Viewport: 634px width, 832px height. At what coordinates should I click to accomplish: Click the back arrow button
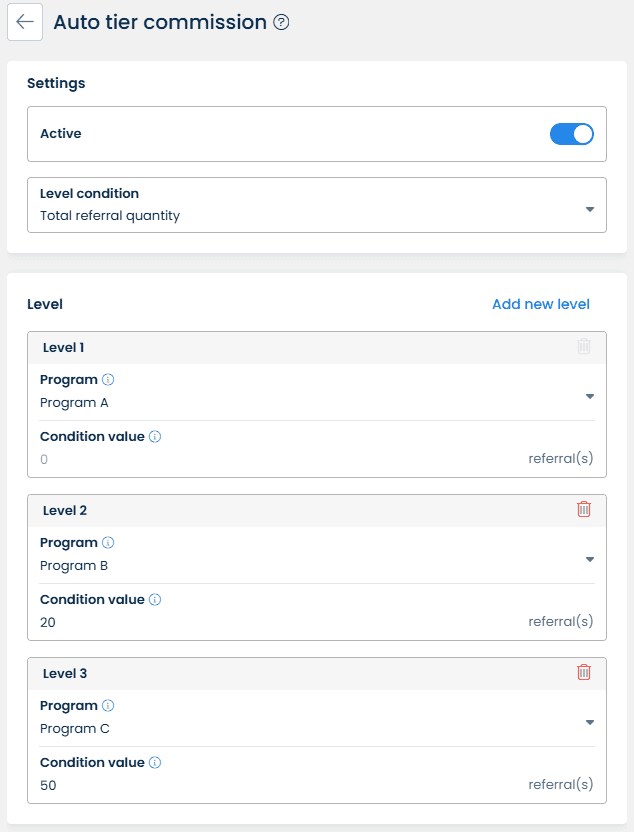25,22
